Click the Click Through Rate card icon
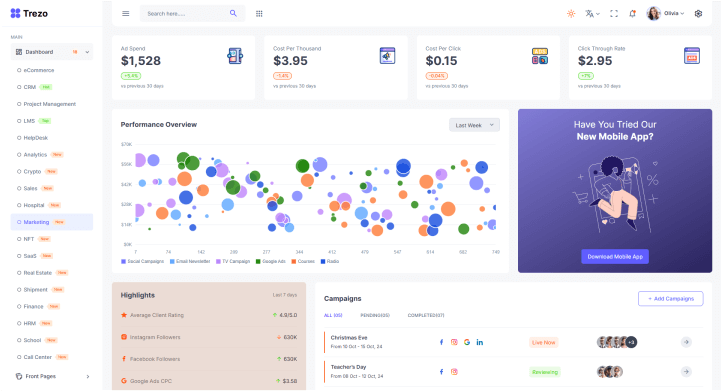 click(692, 56)
